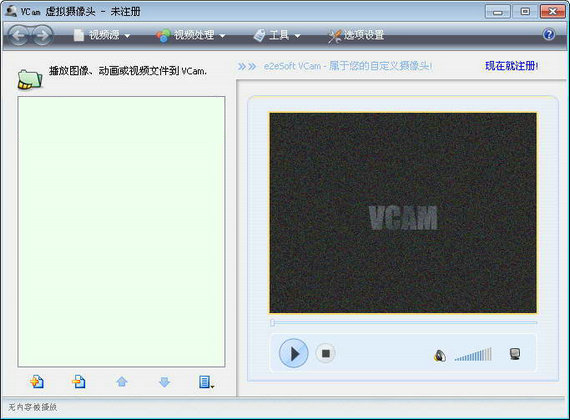The height and width of the screenshot is (420, 570).
Task: Maximize the VCam window
Action: click(525, 12)
